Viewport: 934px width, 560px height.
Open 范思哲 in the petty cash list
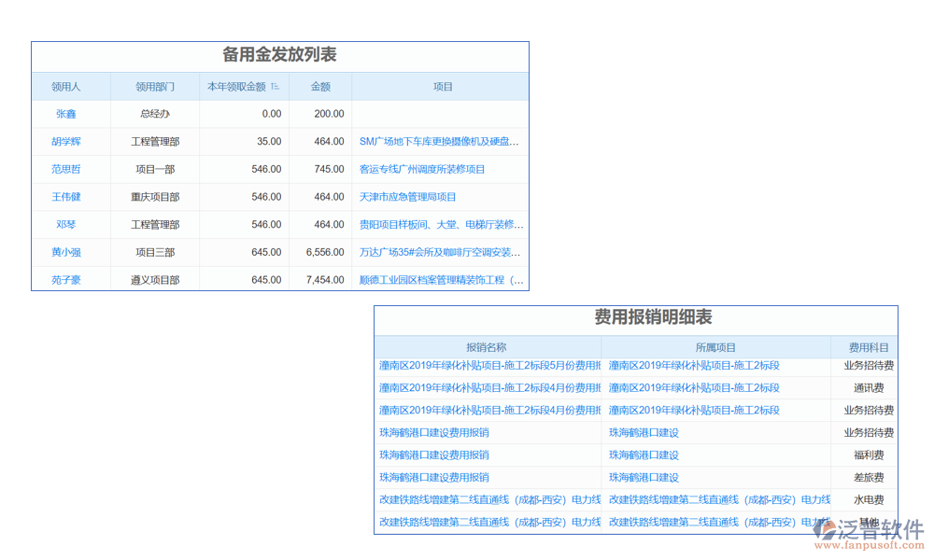point(66,170)
